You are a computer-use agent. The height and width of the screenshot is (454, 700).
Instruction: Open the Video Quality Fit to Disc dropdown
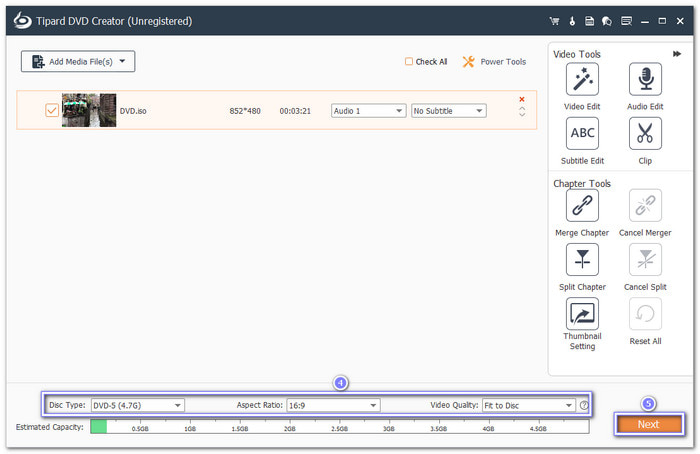529,405
